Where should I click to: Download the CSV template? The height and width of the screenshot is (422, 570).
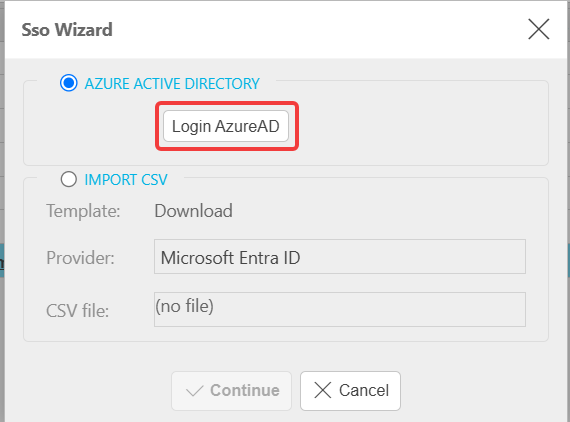(193, 211)
